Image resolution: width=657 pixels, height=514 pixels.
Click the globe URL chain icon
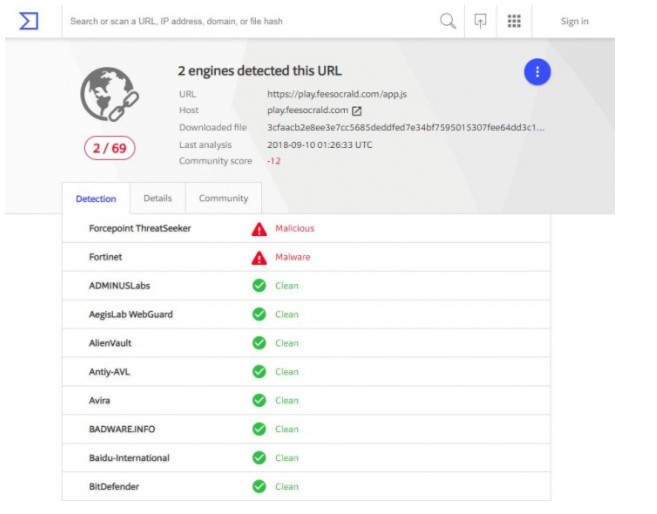[x=109, y=95]
